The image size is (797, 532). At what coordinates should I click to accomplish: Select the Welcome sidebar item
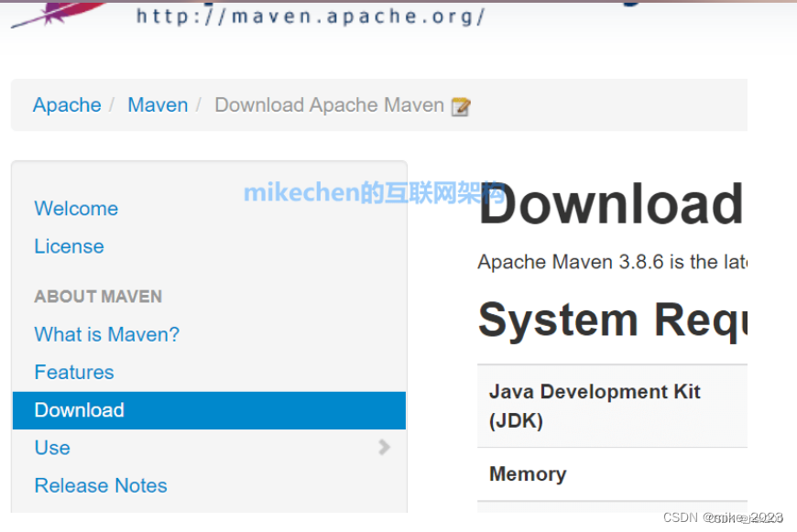(76, 209)
